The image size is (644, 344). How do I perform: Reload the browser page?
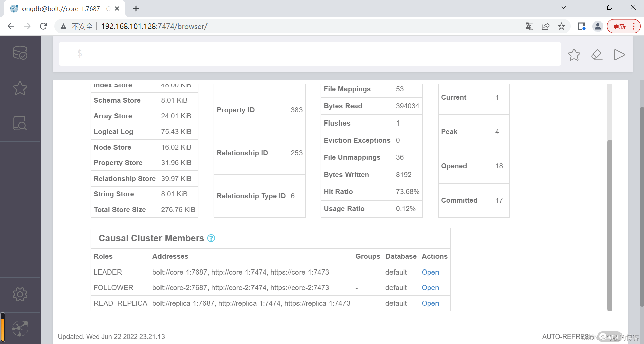(x=43, y=26)
